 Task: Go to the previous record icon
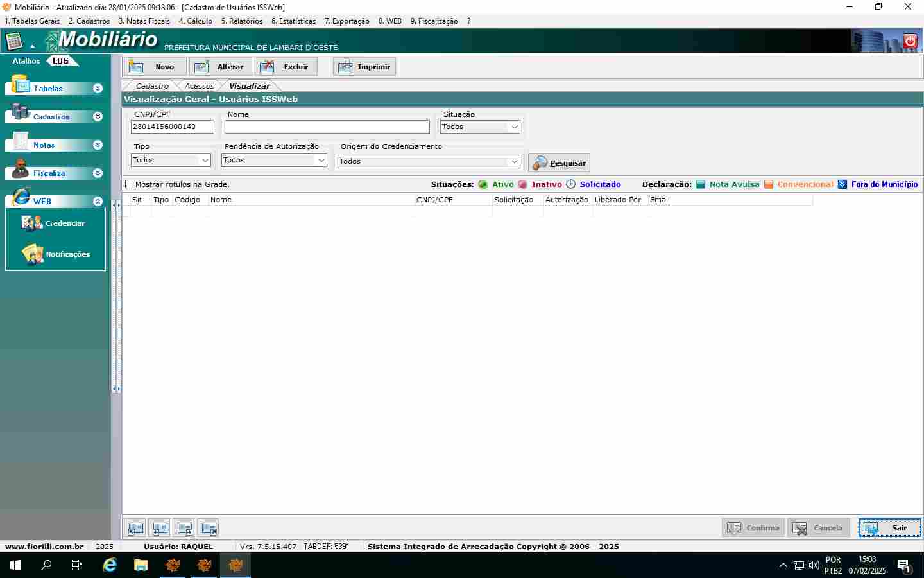tap(160, 528)
